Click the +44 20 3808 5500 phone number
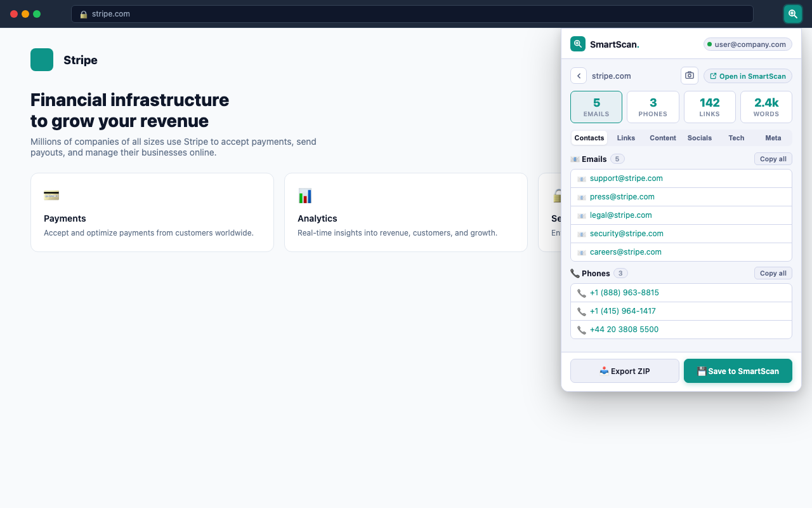This screenshot has height=508, width=812. click(x=624, y=330)
